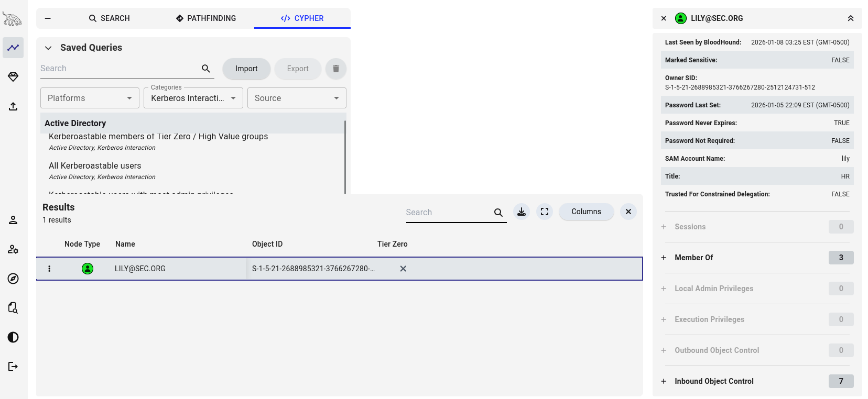Select the All Kerberoastable users query

(x=95, y=166)
